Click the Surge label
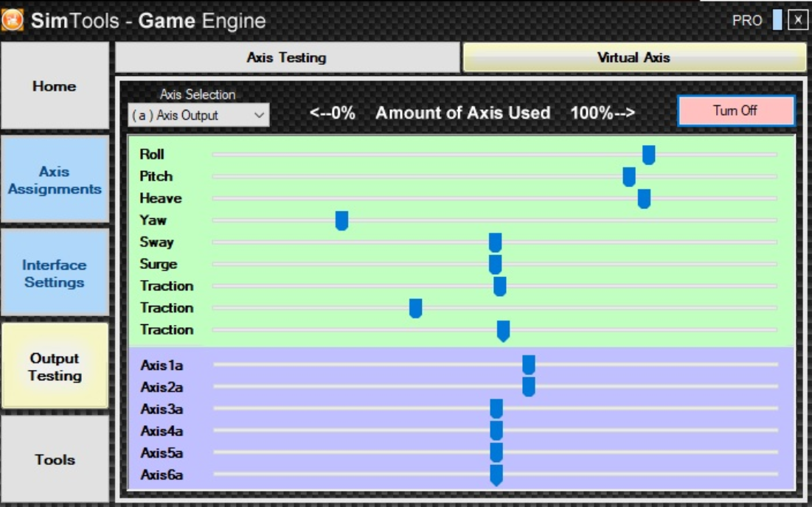Image resolution: width=812 pixels, height=507 pixels. [x=159, y=264]
